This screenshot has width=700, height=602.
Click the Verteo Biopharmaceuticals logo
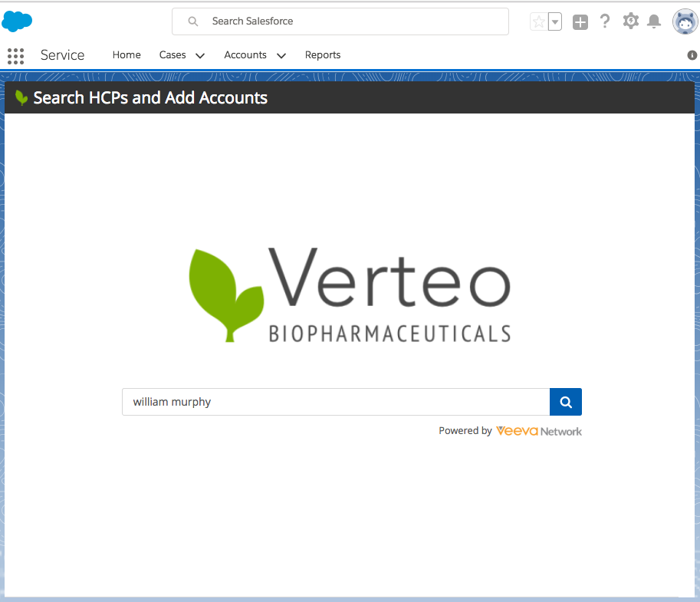pyautogui.click(x=350, y=295)
